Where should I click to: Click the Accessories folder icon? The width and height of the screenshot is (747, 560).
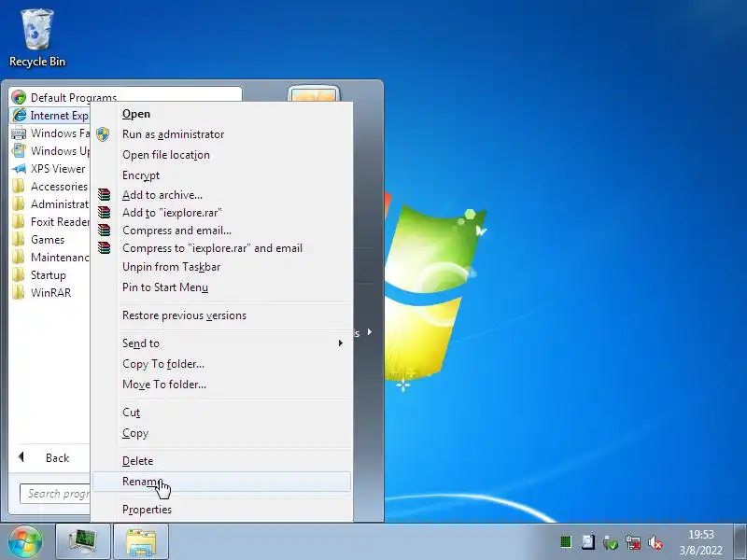click(x=19, y=186)
